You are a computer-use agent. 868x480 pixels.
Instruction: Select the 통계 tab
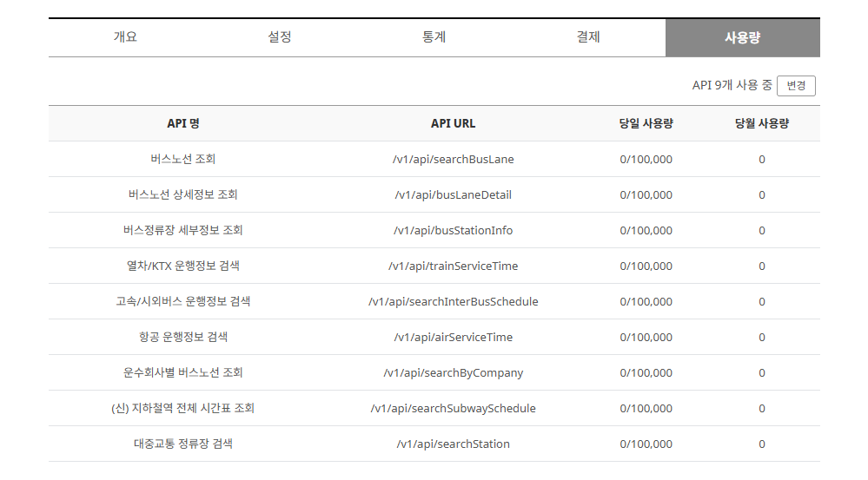[x=434, y=37]
